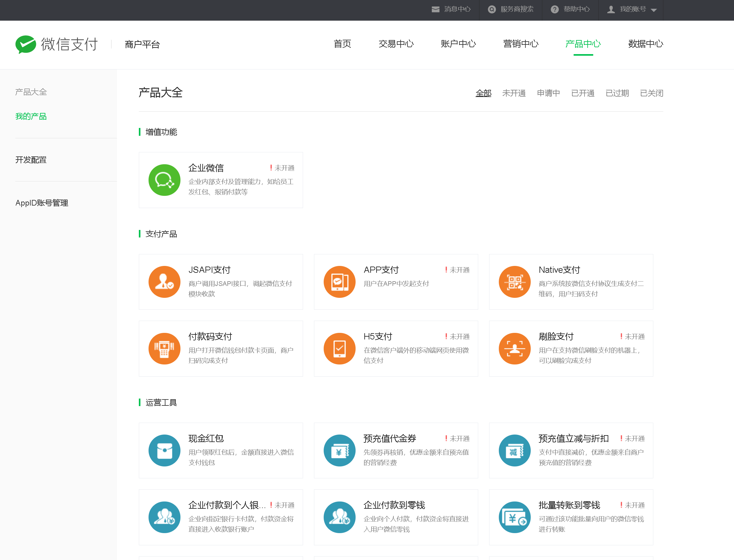This screenshot has width=734, height=560.
Task: Click the 消息中心 link
Action: (x=458, y=9)
